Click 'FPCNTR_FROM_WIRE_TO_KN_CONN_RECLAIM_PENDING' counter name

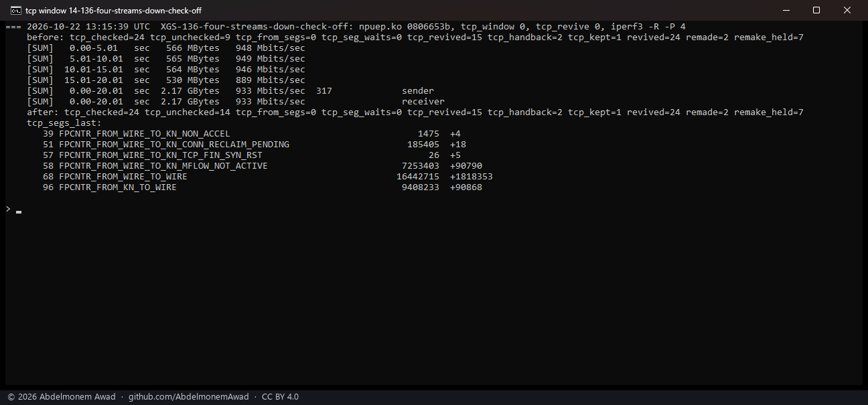pyautogui.click(x=174, y=145)
